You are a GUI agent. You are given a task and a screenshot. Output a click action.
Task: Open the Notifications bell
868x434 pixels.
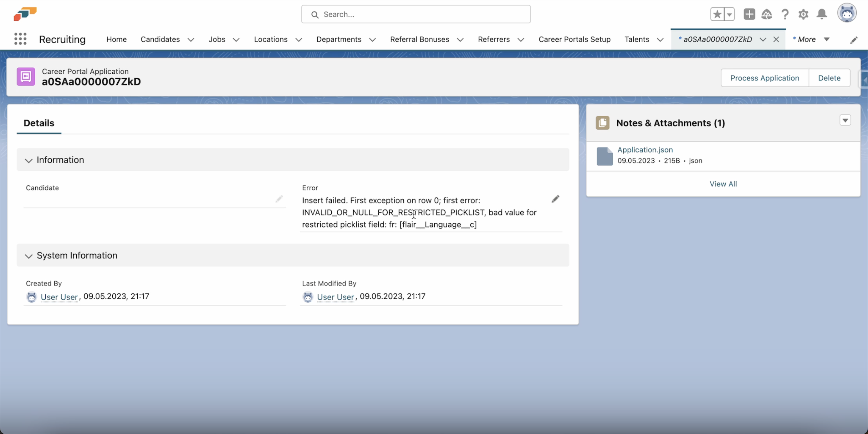pos(822,14)
